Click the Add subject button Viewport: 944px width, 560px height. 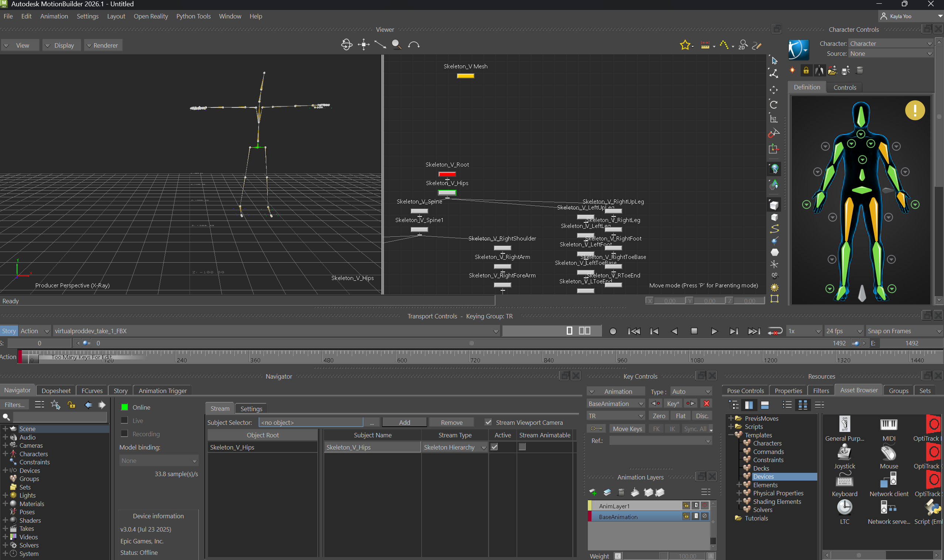(404, 422)
